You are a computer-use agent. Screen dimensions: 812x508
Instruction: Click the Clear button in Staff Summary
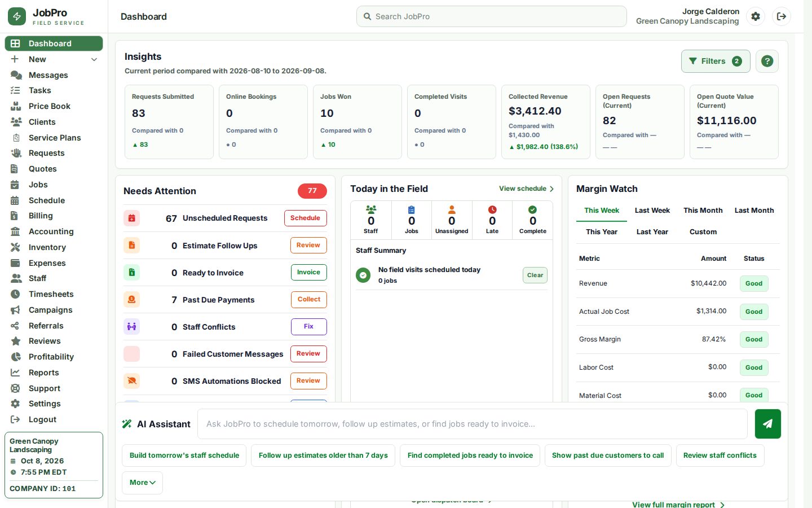(x=535, y=275)
